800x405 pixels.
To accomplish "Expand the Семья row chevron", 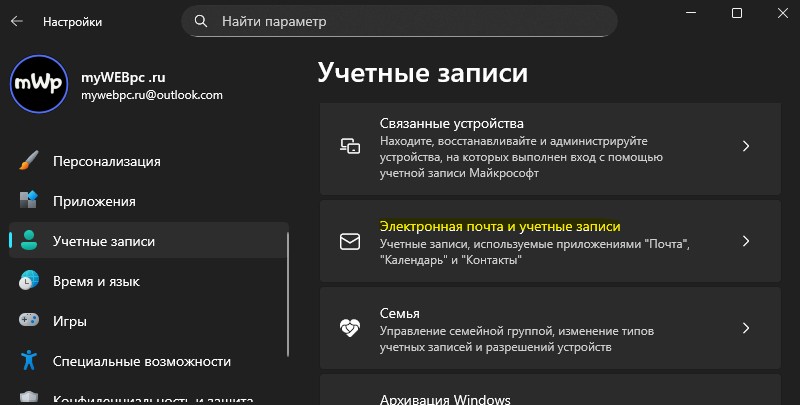I will (745, 328).
